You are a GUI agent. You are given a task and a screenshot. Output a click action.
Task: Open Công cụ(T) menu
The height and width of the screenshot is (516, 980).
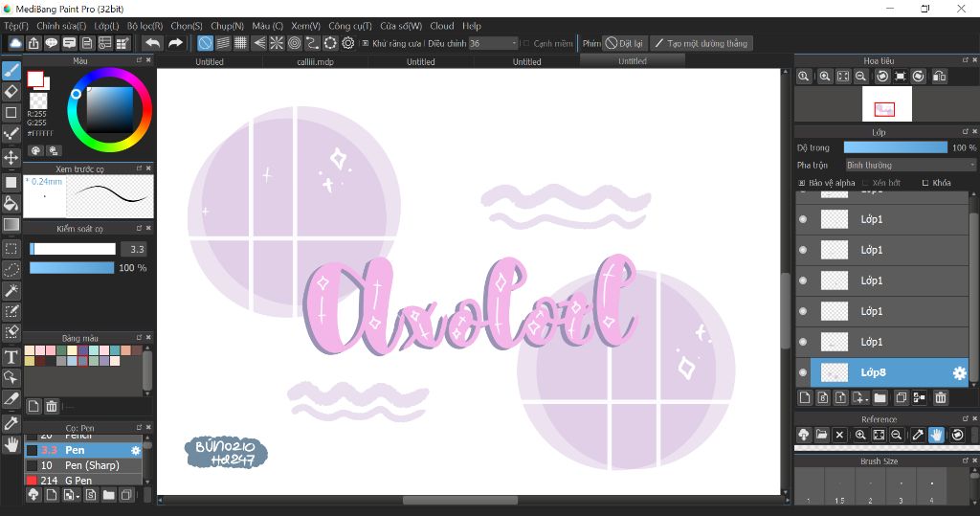click(x=350, y=26)
